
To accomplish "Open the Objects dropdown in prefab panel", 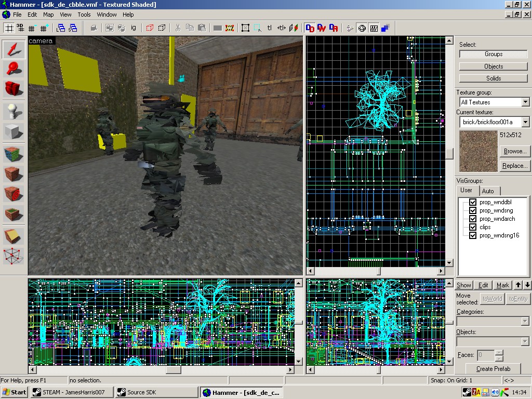I will [x=525, y=342].
